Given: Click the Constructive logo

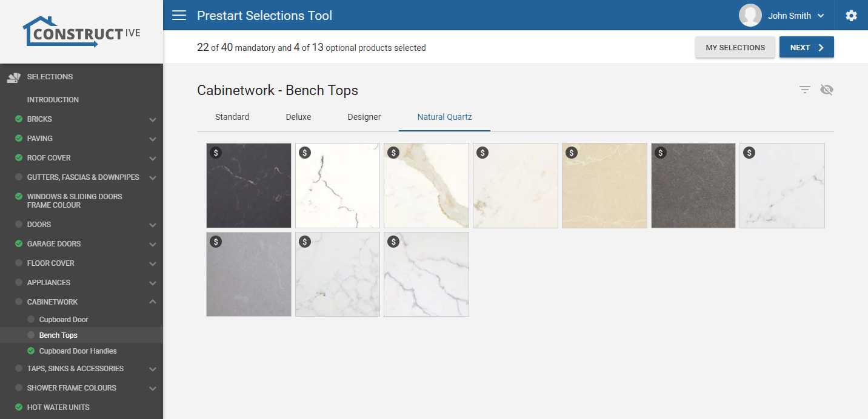Looking at the screenshot, I should pos(81,31).
